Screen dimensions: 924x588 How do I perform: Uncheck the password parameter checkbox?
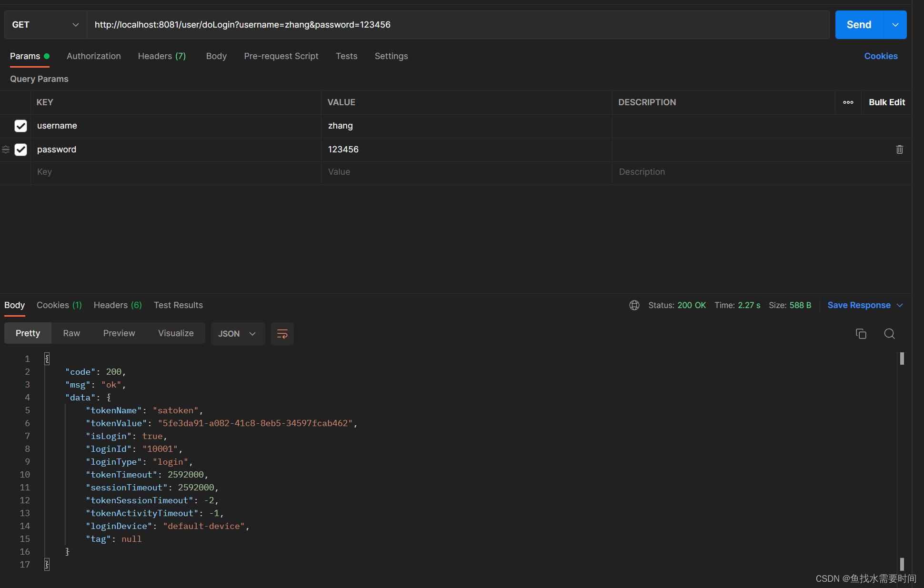20,149
